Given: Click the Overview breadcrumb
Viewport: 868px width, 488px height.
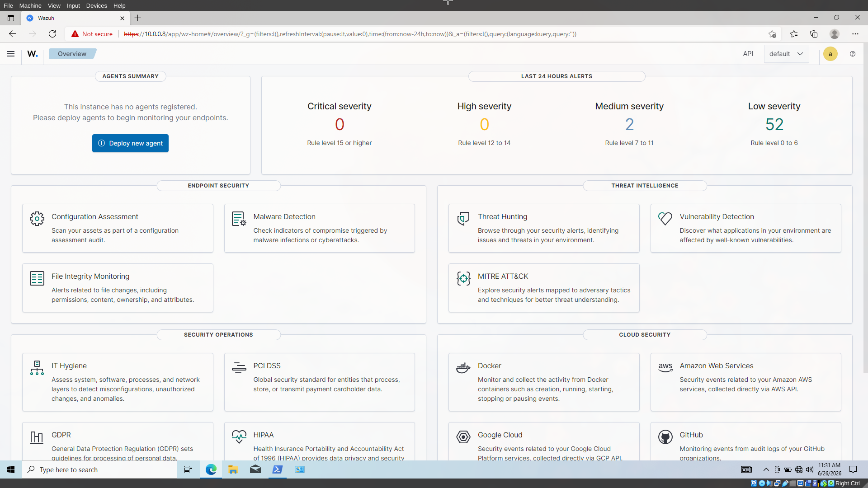Looking at the screenshot, I should pos(72,54).
